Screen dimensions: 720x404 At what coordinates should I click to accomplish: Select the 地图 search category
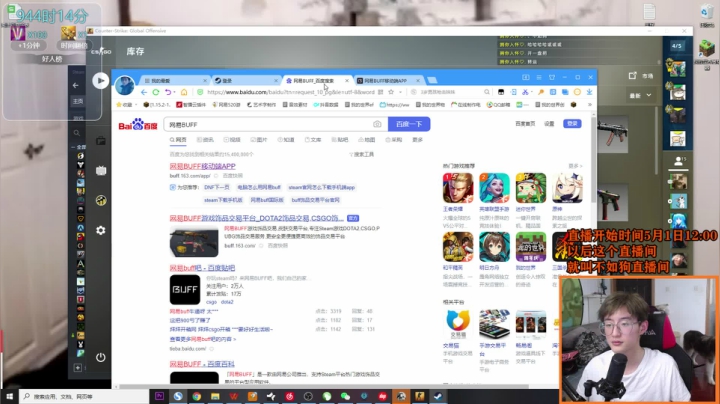click(367, 140)
